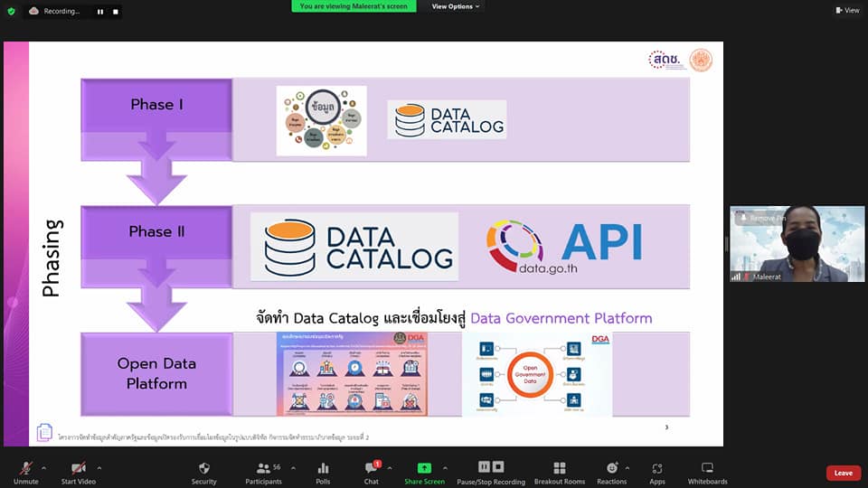Click the encryption shield icon at top-left

(x=11, y=11)
